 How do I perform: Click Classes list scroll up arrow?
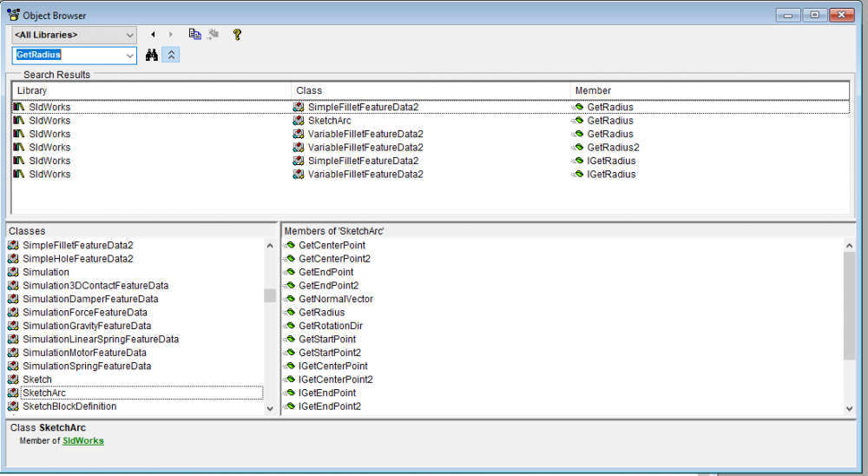coord(270,246)
